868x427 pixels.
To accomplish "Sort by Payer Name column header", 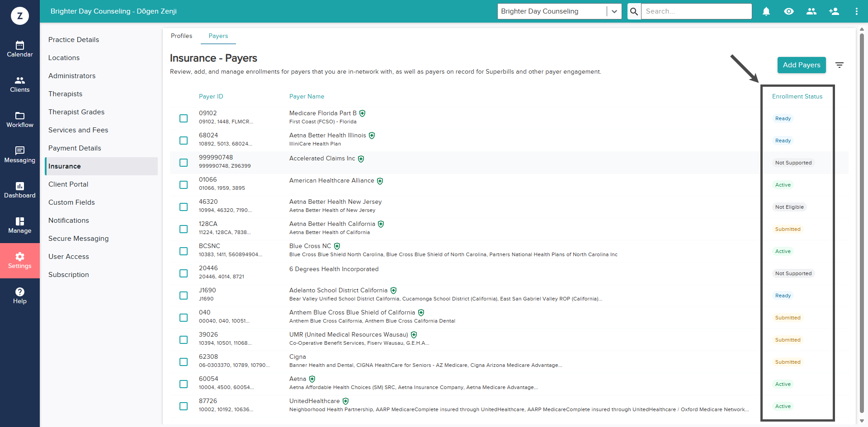I will click(307, 97).
